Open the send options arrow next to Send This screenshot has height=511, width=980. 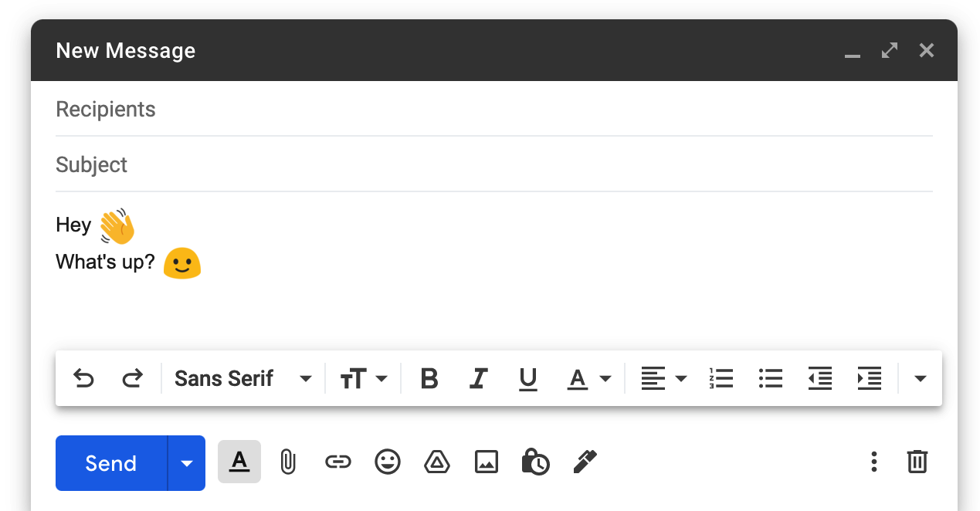click(186, 463)
